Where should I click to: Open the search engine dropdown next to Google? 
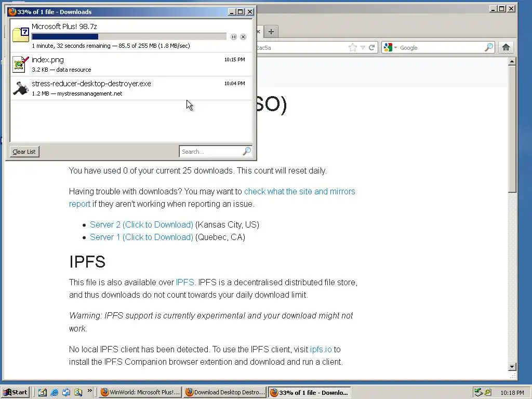point(395,48)
